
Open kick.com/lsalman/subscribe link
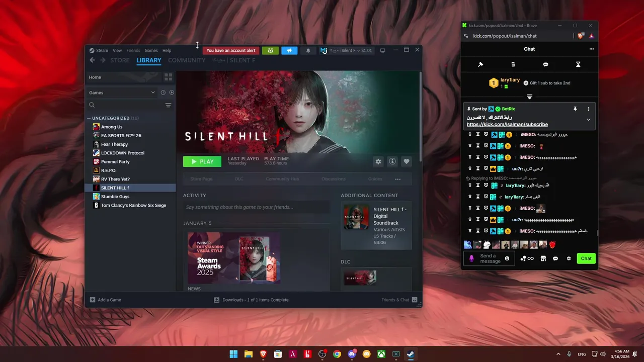tap(507, 124)
